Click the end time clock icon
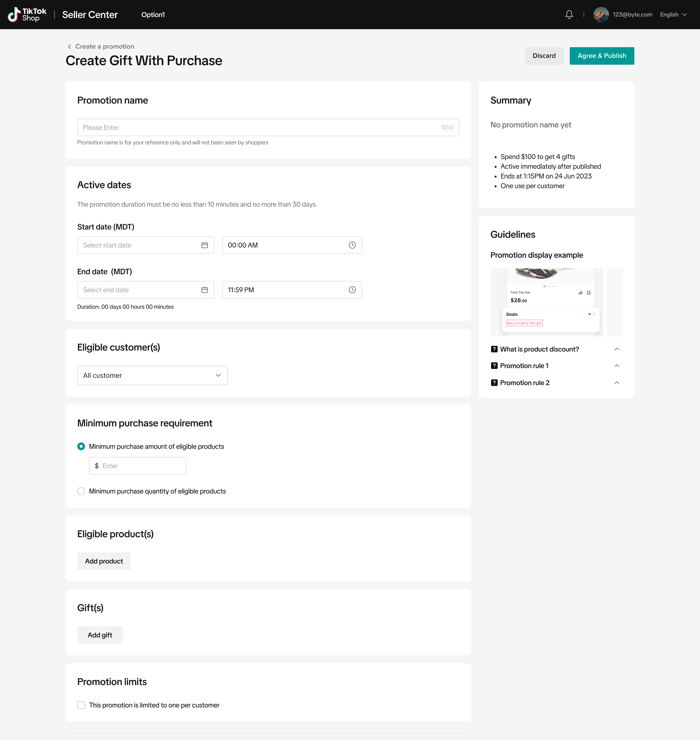 tap(352, 290)
